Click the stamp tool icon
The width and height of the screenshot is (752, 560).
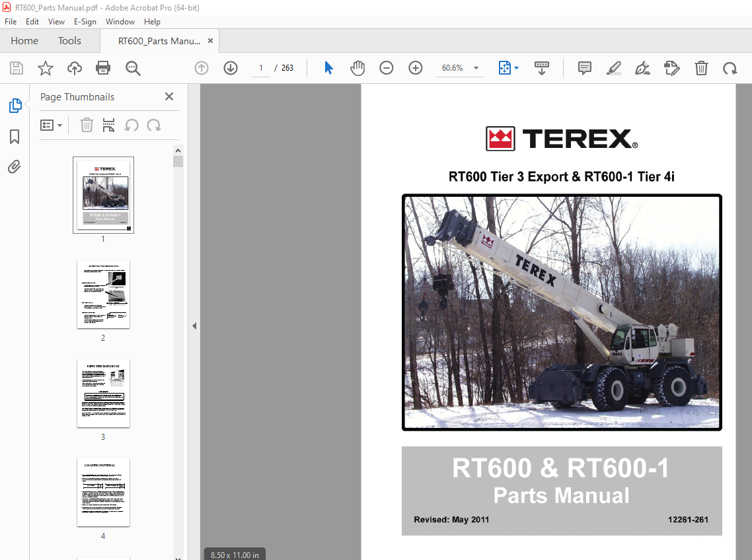(671, 68)
